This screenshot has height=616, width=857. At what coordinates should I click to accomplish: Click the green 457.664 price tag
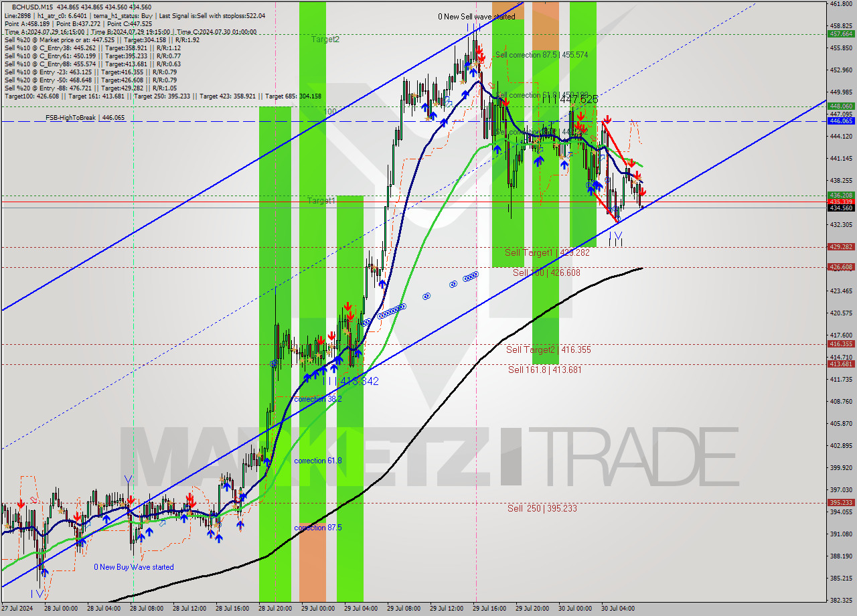[x=841, y=33]
